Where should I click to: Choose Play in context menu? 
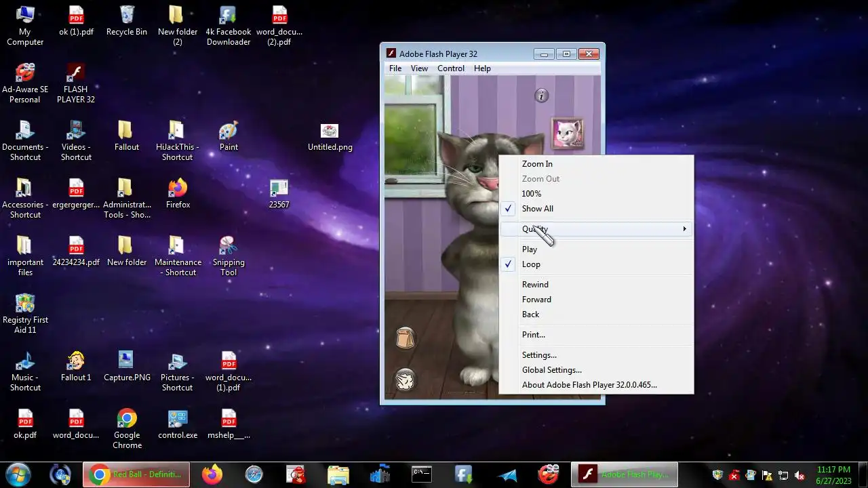point(597,249)
